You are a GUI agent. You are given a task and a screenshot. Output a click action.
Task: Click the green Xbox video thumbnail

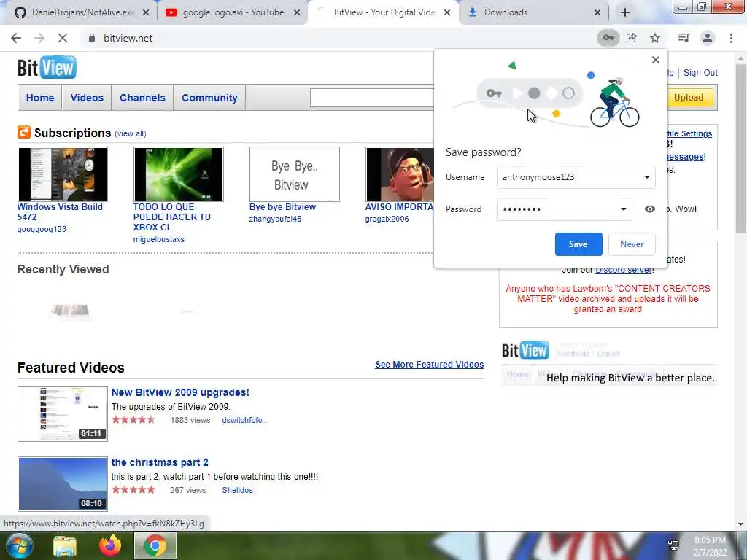(179, 174)
